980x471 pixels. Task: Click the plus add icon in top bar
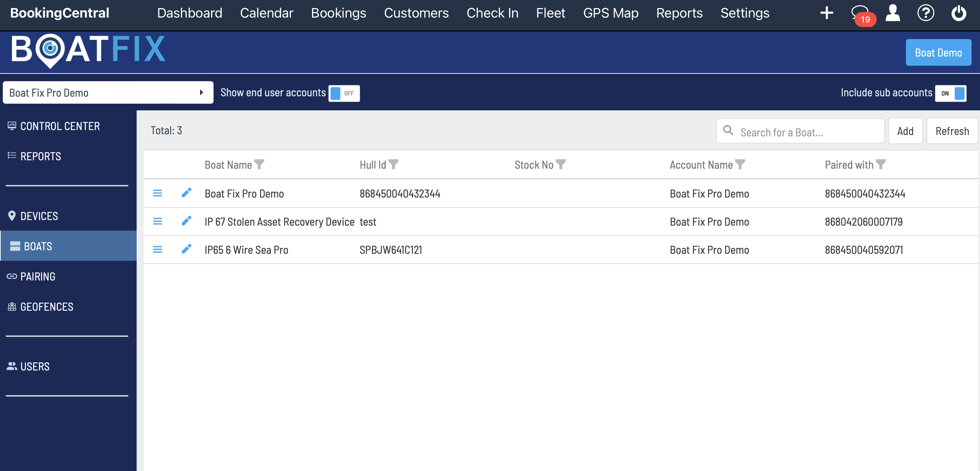pos(826,13)
